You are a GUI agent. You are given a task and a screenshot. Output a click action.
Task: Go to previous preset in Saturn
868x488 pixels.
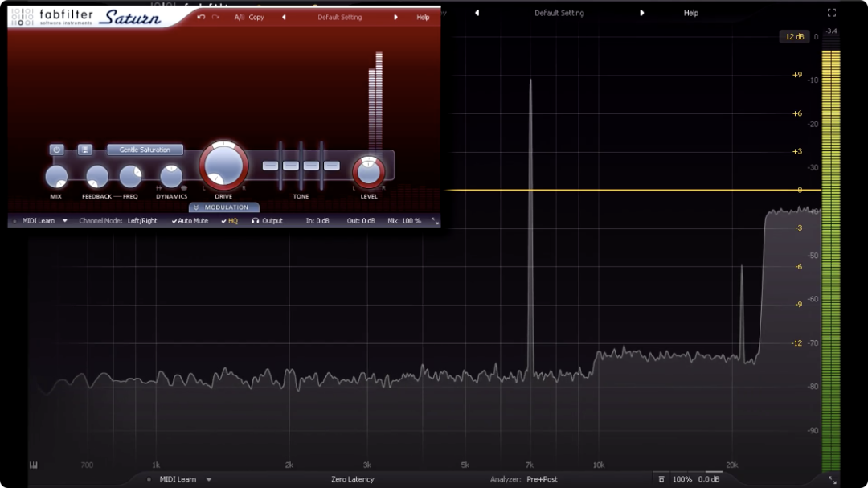[x=284, y=17]
